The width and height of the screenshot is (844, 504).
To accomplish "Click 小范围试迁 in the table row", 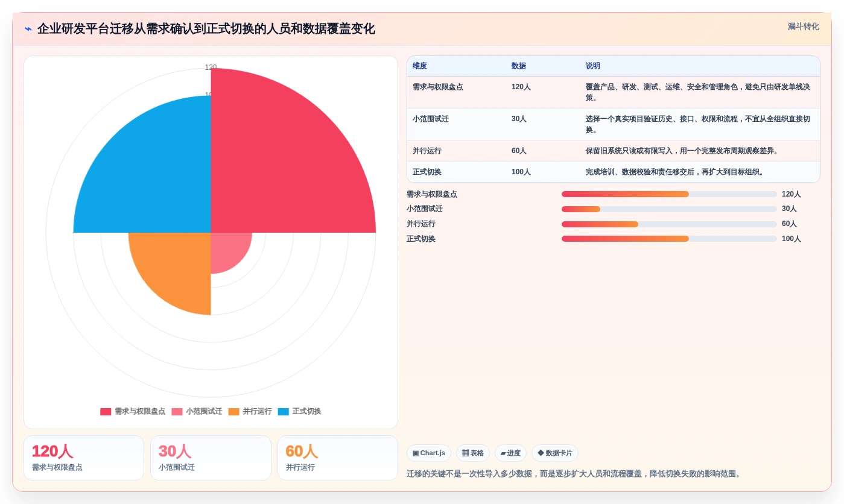I will tap(431, 119).
